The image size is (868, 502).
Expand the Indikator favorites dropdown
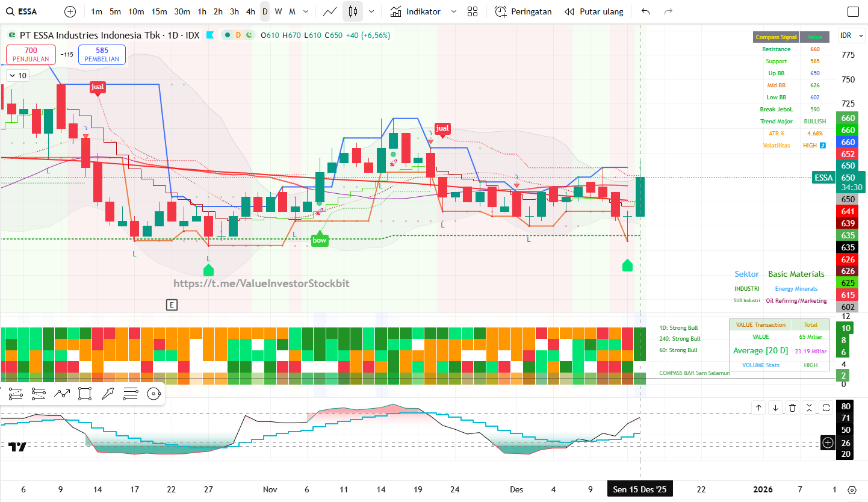coord(454,11)
